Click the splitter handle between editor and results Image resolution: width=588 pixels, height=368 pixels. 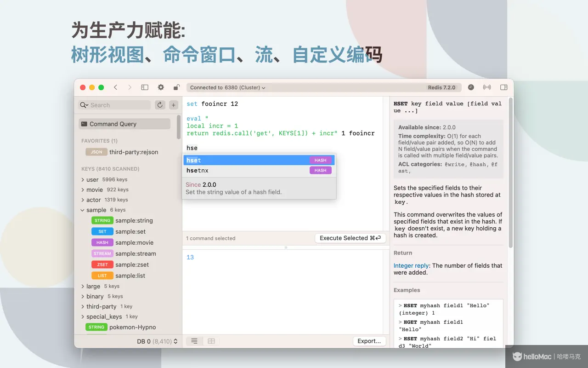286,247
